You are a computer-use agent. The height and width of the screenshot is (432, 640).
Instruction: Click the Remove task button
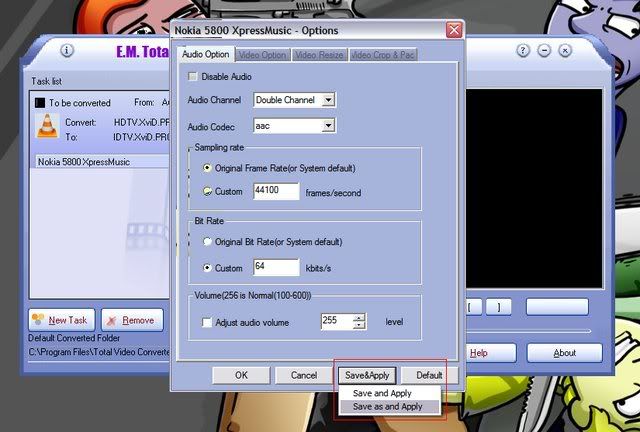pos(129,320)
